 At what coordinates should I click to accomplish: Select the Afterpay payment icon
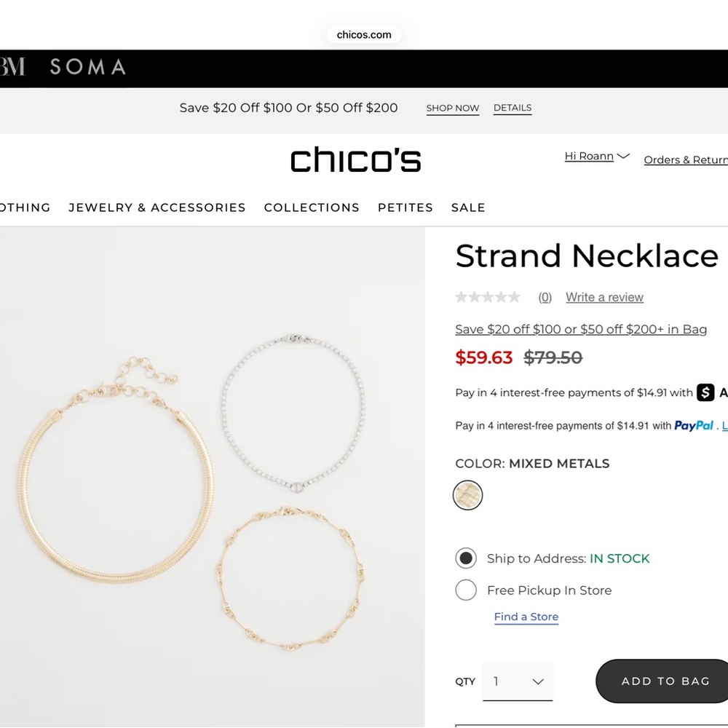705,392
